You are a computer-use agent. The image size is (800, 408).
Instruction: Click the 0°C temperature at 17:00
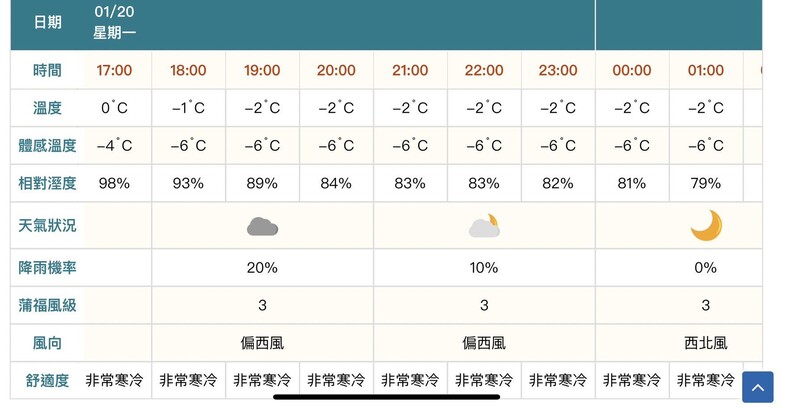pyautogui.click(x=114, y=108)
